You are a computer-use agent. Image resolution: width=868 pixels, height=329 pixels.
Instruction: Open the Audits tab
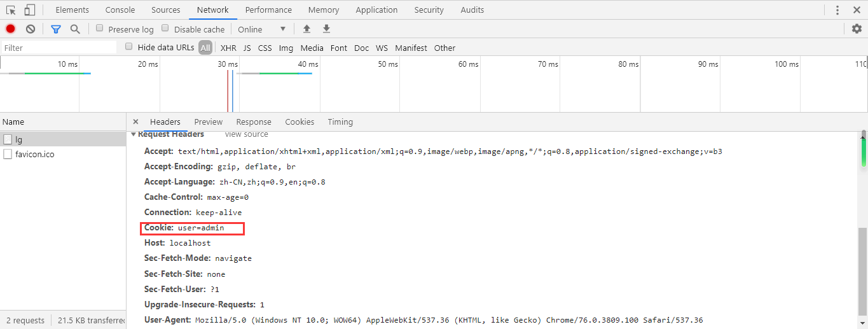[x=472, y=10]
